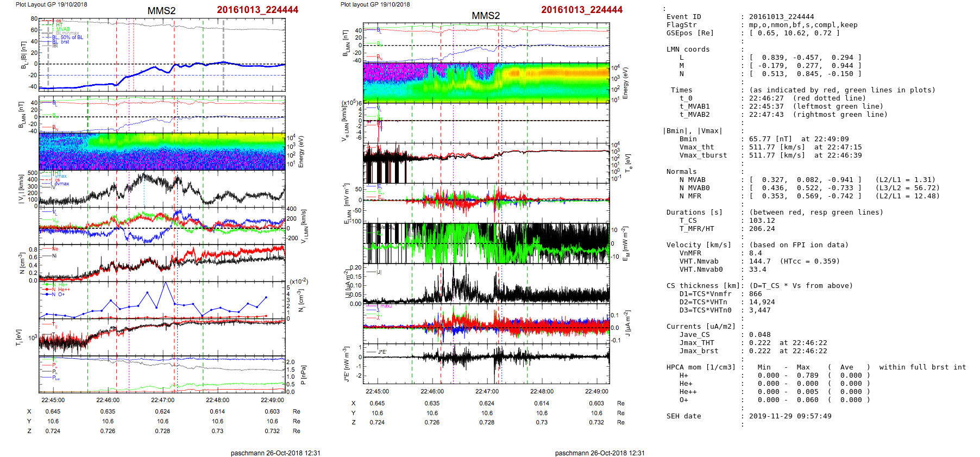Image resolution: width=980 pixels, height=457 pixels.
Task: Select the D2 thickness value '14,924'
Action: [762, 302]
